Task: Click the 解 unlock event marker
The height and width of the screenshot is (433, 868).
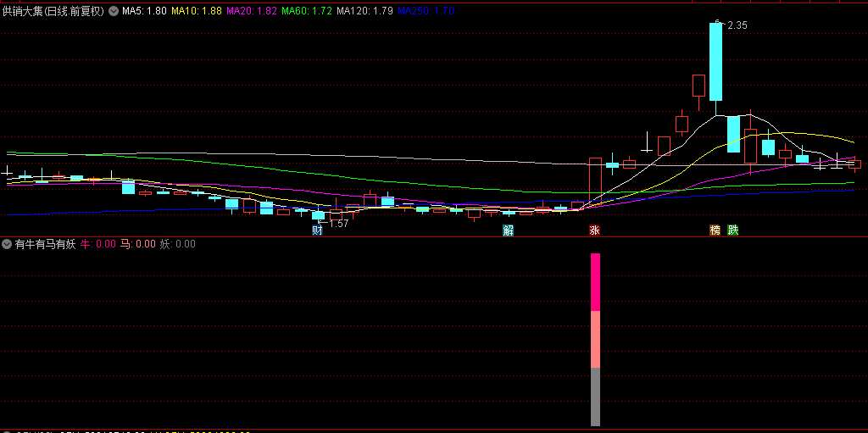Action: point(509,230)
